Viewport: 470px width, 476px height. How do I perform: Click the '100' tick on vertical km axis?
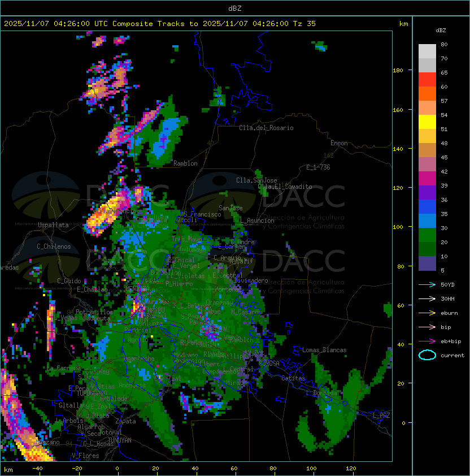[x=398, y=227]
